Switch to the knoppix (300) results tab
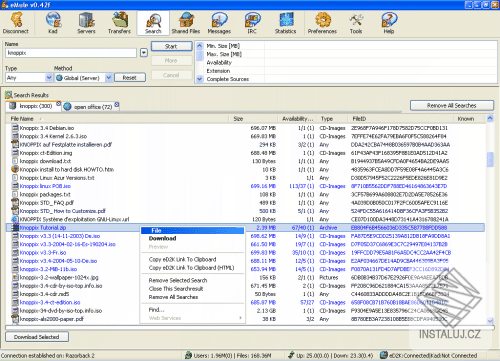Screen dimensions: 500x361 click(33, 106)
